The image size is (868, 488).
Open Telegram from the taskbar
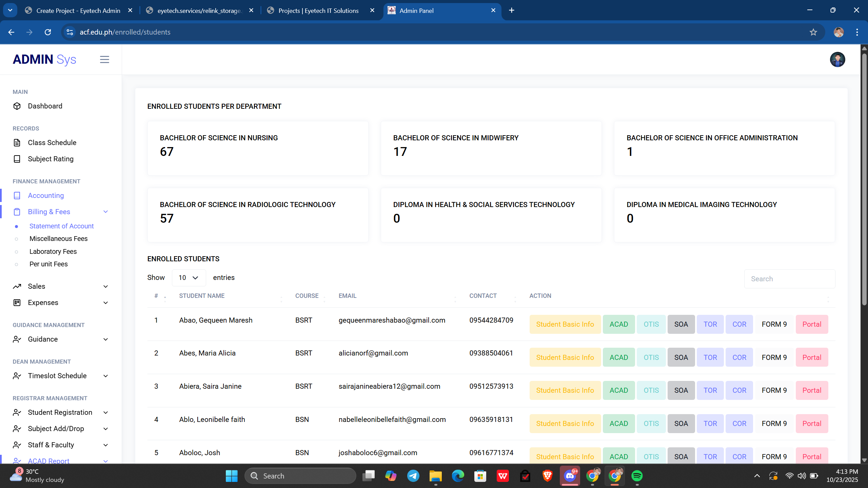click(413, 476)
